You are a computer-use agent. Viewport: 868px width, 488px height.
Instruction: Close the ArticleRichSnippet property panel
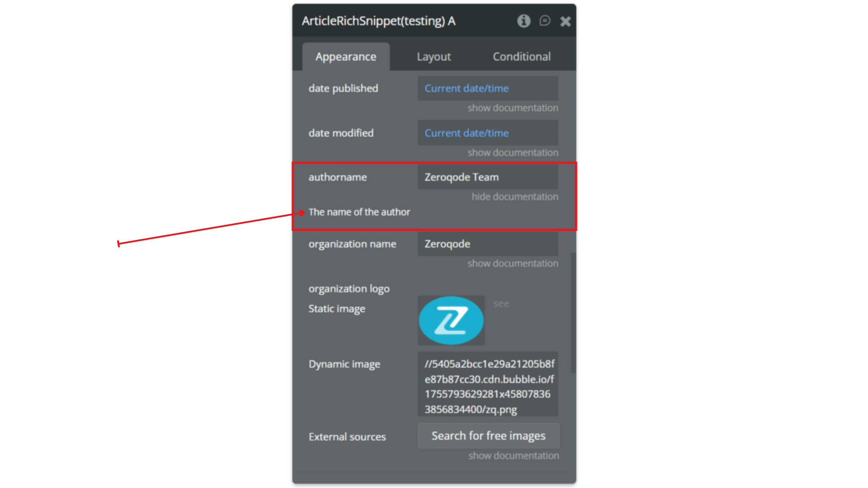(565, 21)
